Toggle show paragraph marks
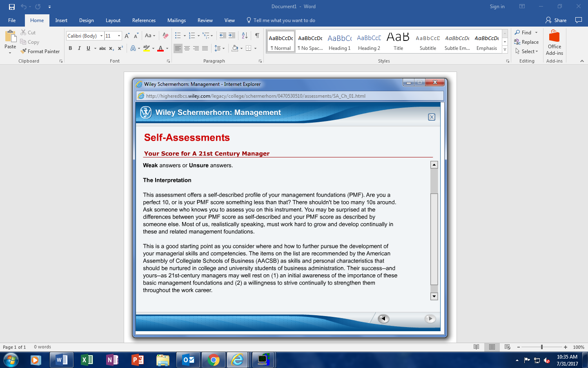 pyautogui.click(x=257, y=36)
